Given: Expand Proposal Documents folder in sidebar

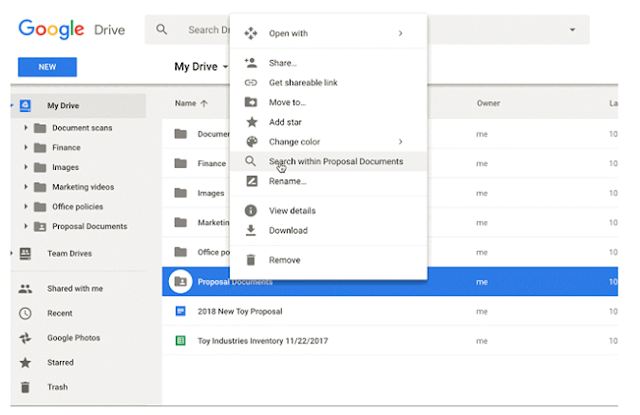Looking at the screenshot, I should [26, 226].
